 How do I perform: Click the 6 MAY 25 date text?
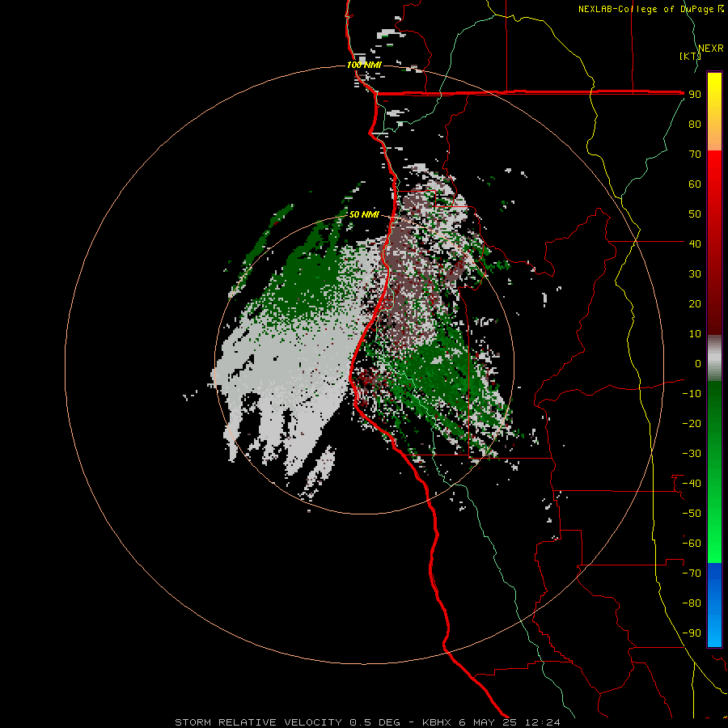488,722
